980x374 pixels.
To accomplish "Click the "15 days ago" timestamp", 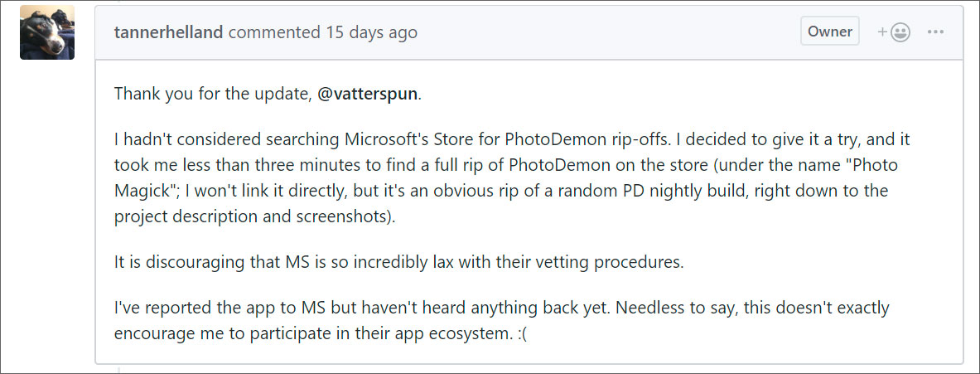I will (371, 32).
